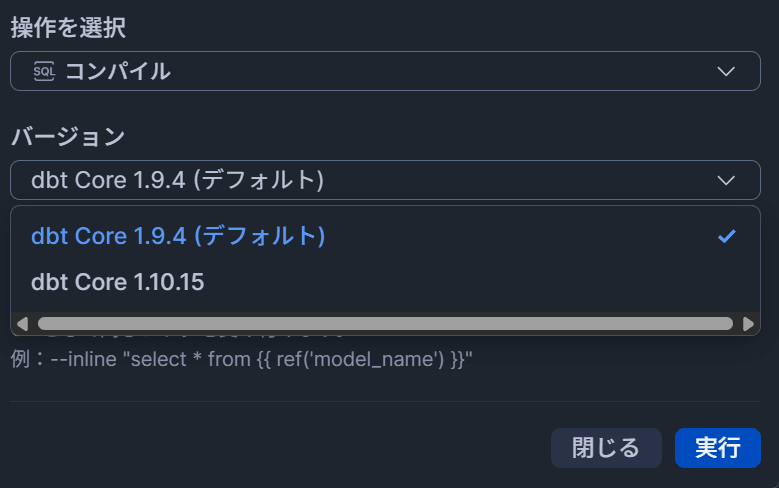Click the divider line above the buttons

[385, 402]
